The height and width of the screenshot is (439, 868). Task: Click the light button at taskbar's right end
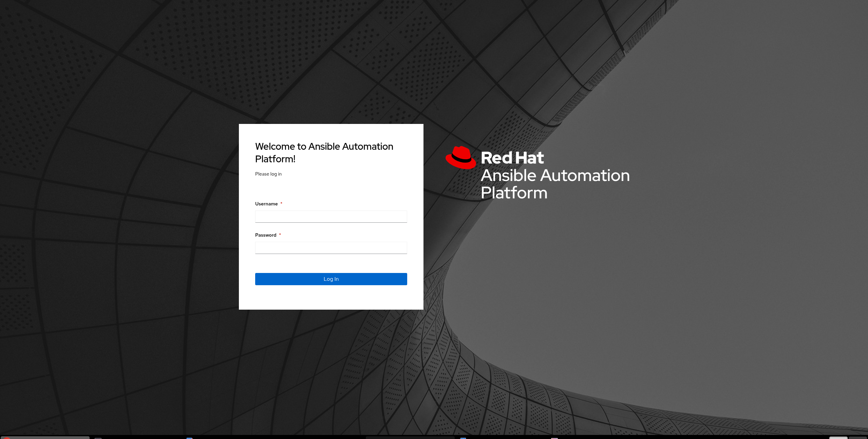tap(838, 438)
